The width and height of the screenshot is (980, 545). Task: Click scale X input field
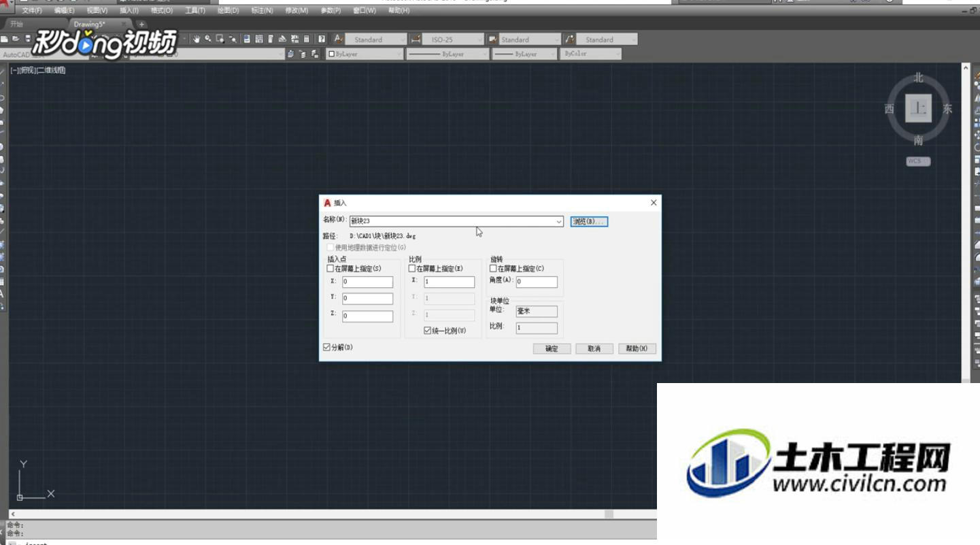coord(449,282)
